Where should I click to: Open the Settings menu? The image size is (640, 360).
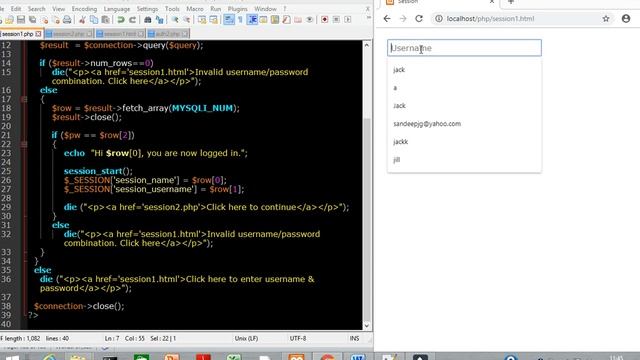tap(147, 9)
